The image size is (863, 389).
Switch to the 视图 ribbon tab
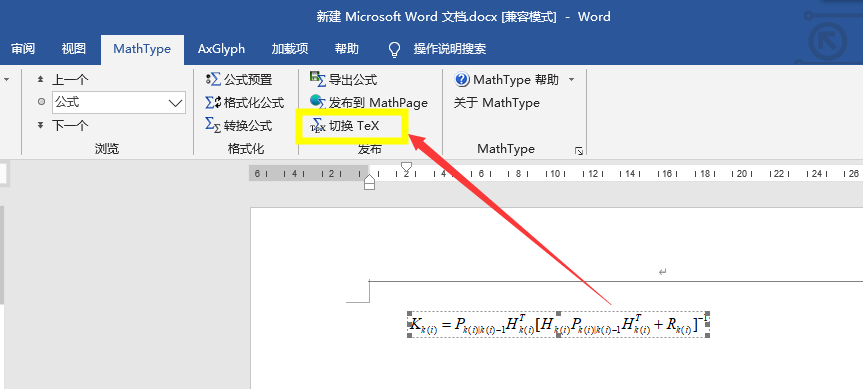click(x=74, y=49)
